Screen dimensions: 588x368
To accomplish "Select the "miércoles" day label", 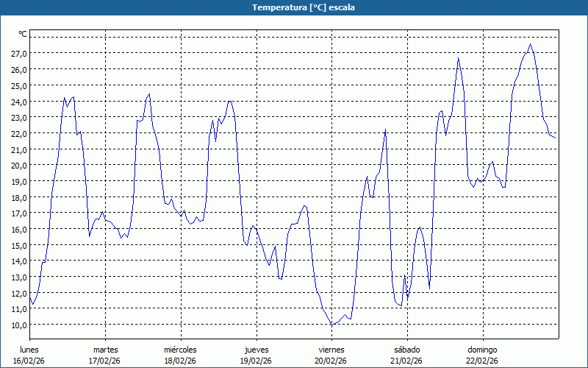I will click(x=180, y=350).
